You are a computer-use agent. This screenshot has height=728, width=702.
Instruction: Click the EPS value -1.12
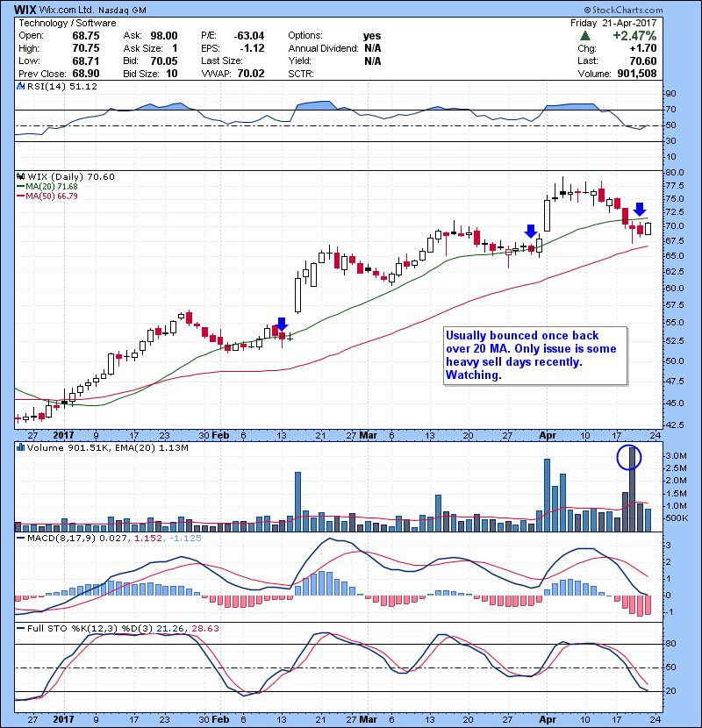click(x=252, y=48)
